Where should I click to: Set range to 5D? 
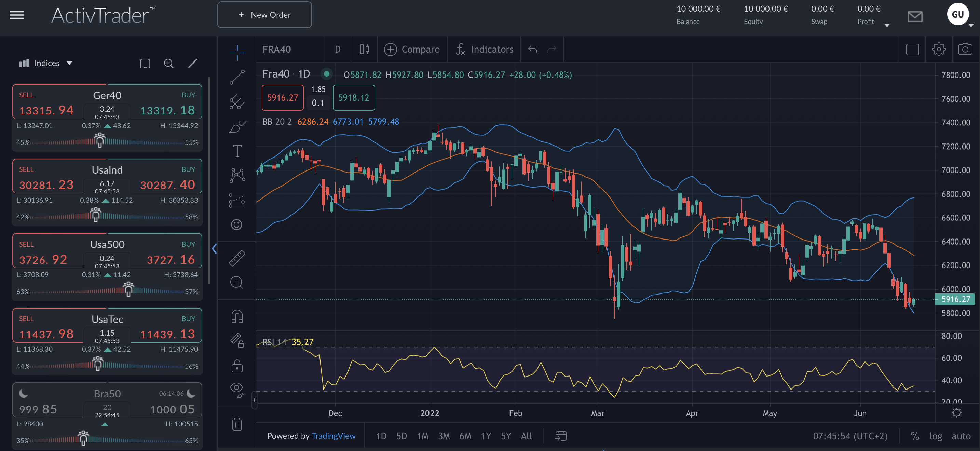402,436
